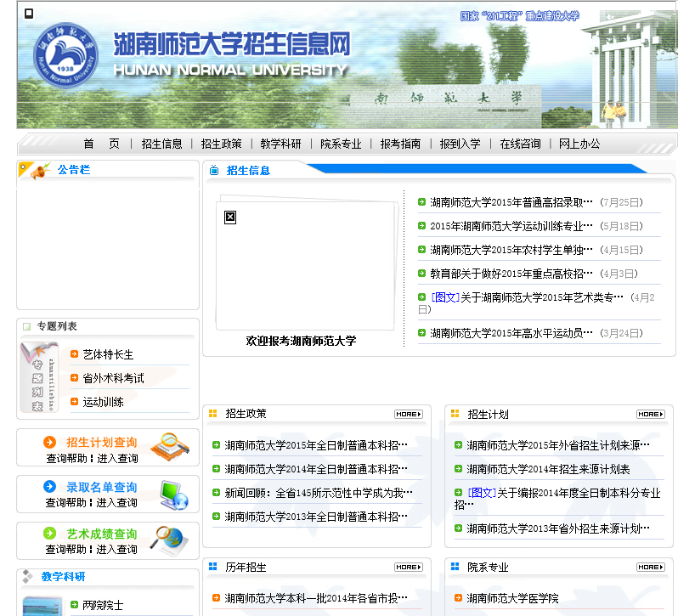Open 招生政策 in the navigation bar

point(222,144)
